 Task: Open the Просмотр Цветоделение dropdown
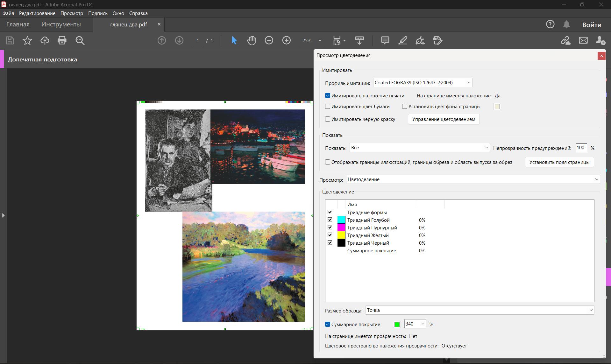pyautogui.click(x=473, y=179)
